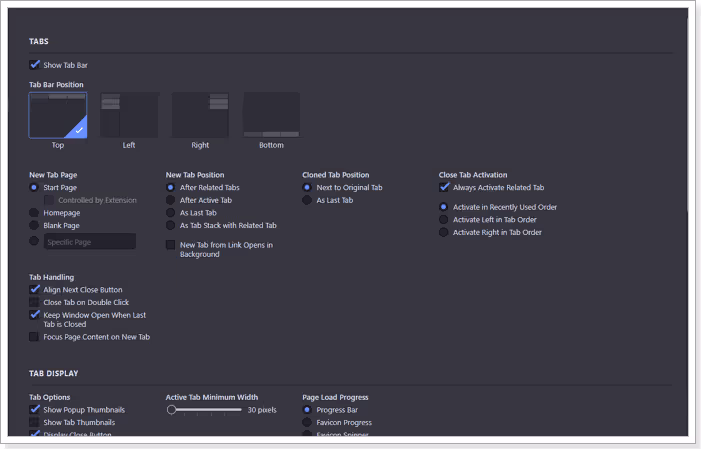Click the Tab Handling heading

click(51, 277)
